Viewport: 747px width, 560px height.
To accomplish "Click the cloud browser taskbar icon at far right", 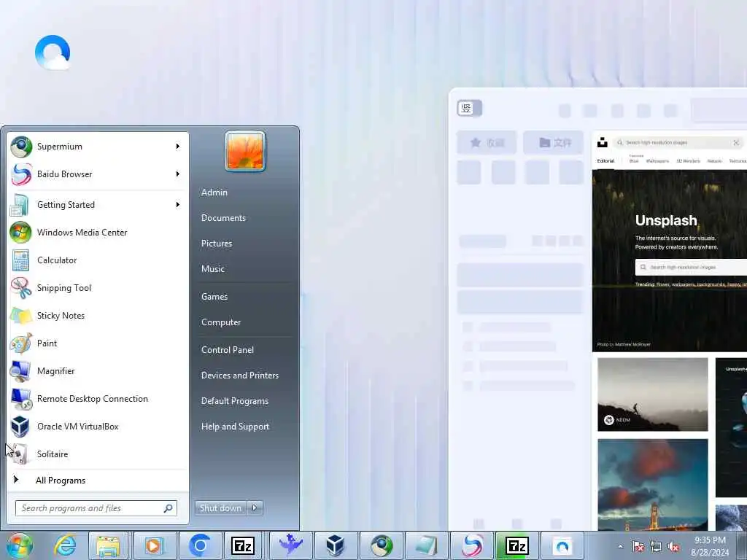I will (562, 545).
